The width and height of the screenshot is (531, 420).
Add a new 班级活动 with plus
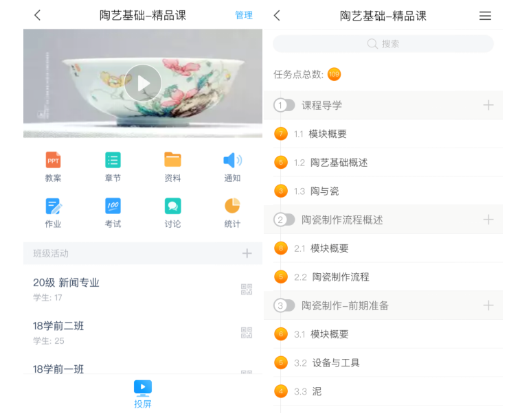pos(247,253)
